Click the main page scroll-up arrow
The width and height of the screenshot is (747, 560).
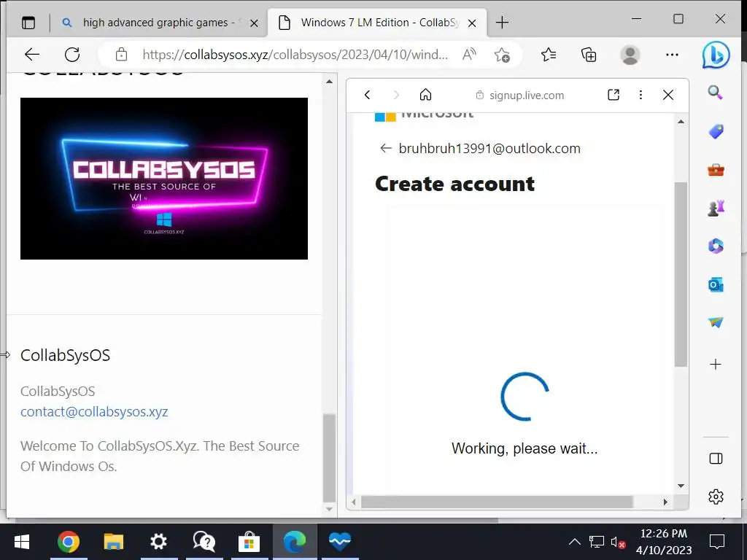[x=329, y=82]
